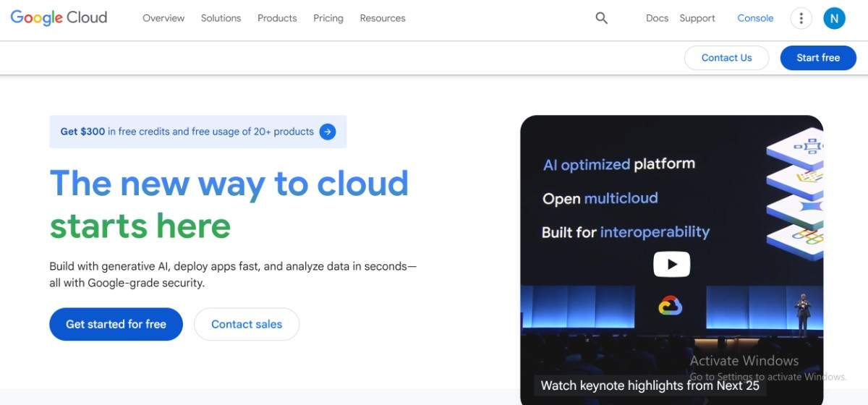Click the 'starts here' green heading
868x405 pixels.
[140, 225]
